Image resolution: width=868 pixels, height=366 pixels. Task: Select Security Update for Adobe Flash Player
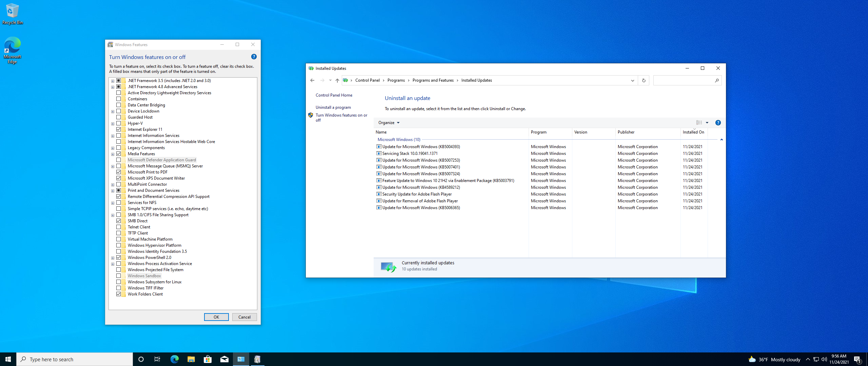417,194
